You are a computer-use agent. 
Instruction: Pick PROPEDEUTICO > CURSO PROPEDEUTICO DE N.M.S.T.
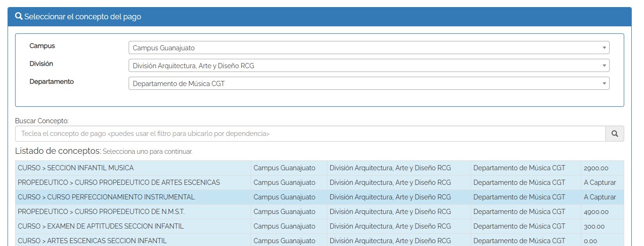101,212
